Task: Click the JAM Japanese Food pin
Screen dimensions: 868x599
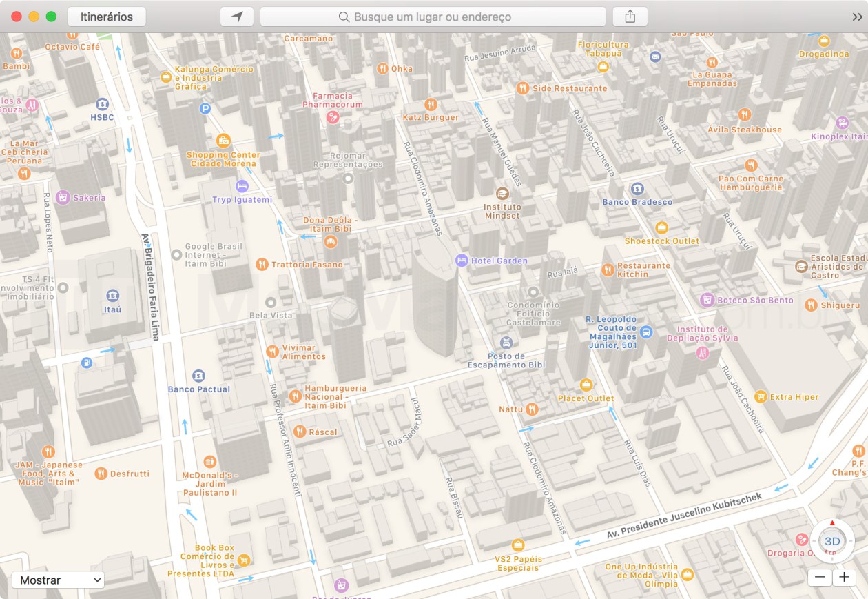Action: [x=48, y=451]
